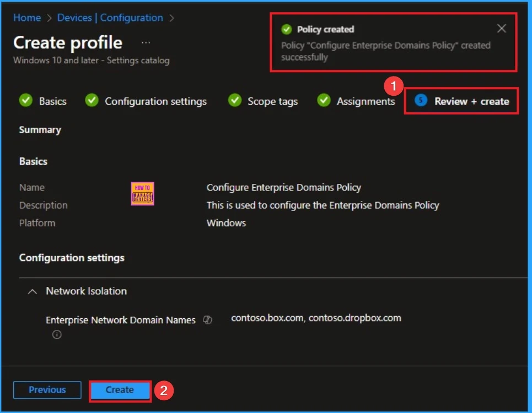The height and width of the screenshot is (413, 532).
Task: Click the success checkmark in Policy created notification
Action: [x=288, y=29]
